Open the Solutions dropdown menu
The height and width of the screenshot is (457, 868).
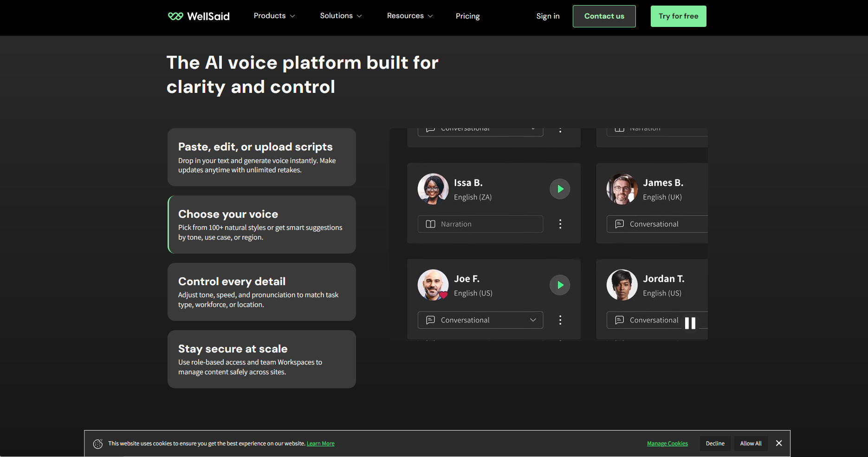(x=341, y=16)
